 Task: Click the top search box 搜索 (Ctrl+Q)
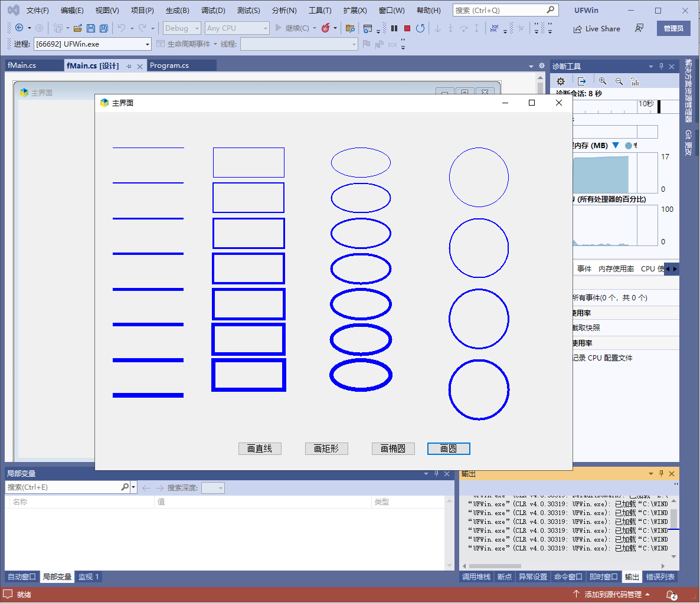click(505, 10)
